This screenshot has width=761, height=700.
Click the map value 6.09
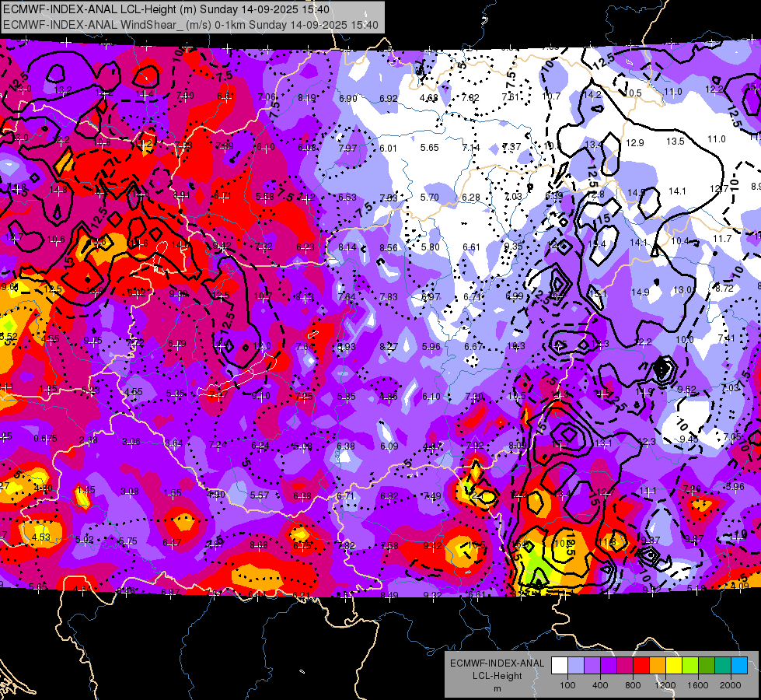(389, 446)
